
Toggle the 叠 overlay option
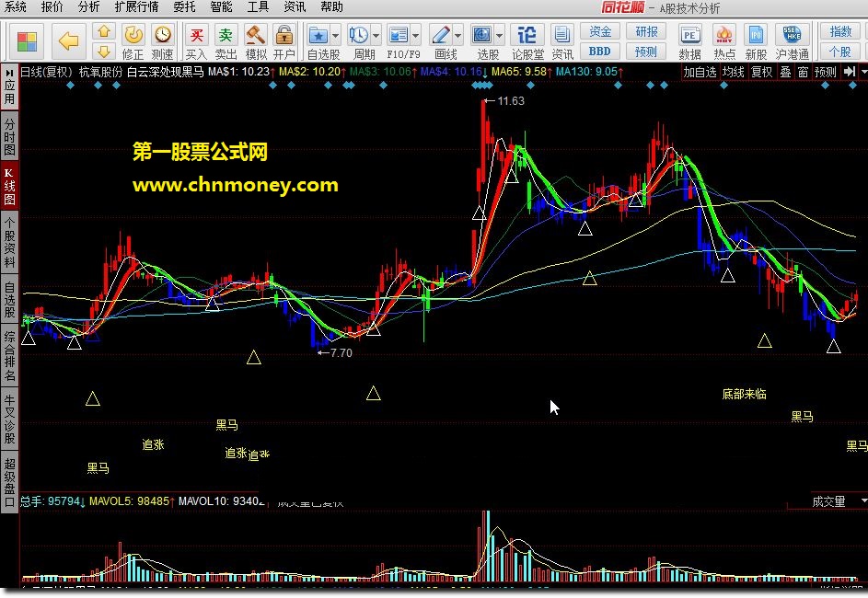(785, 72)
